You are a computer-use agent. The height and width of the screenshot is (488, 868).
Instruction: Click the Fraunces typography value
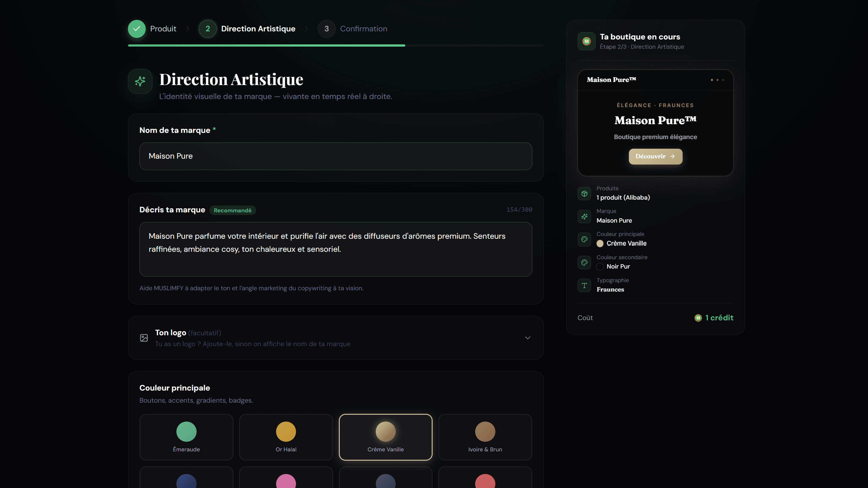(610, 290)
